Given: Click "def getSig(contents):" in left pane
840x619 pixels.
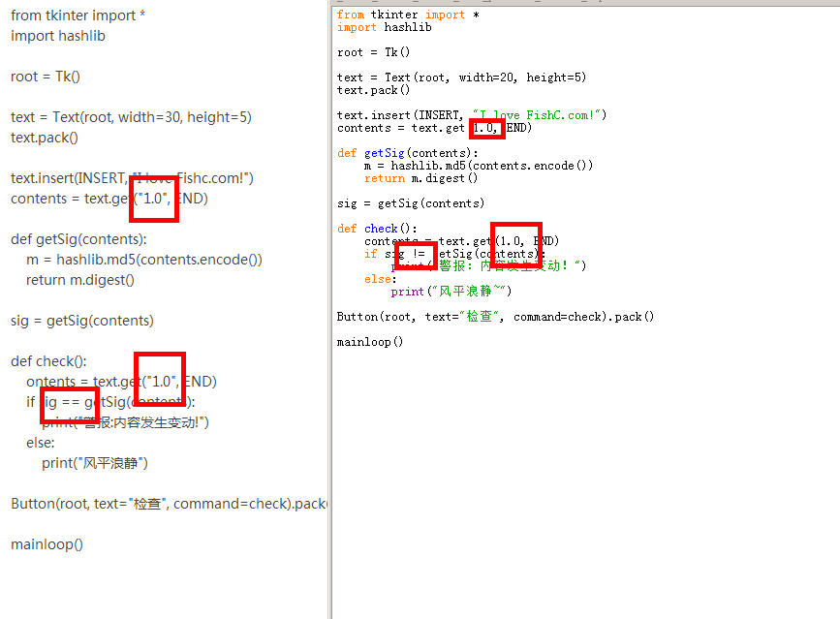Looking at the screenshot, I should point(78,239).
